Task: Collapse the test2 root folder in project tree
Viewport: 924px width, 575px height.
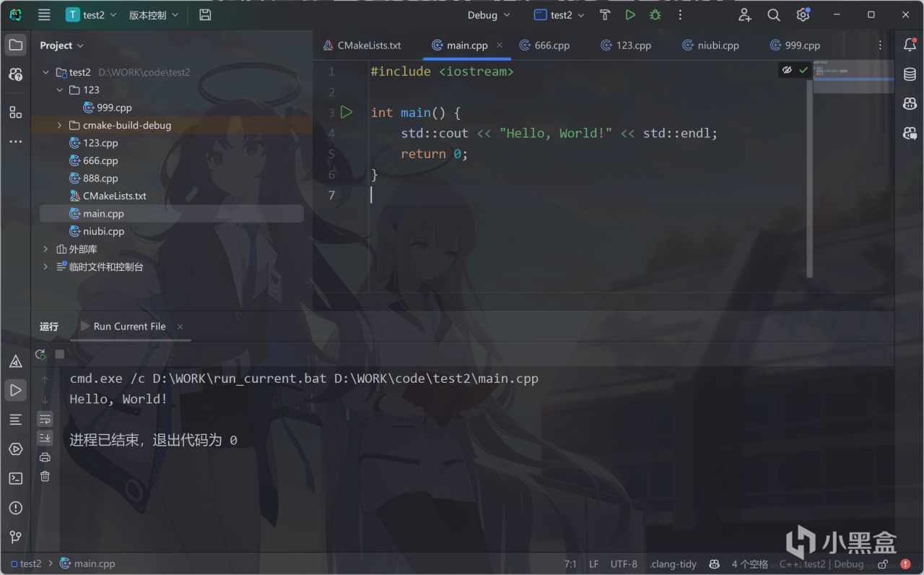Action: (x=45, y=72)
